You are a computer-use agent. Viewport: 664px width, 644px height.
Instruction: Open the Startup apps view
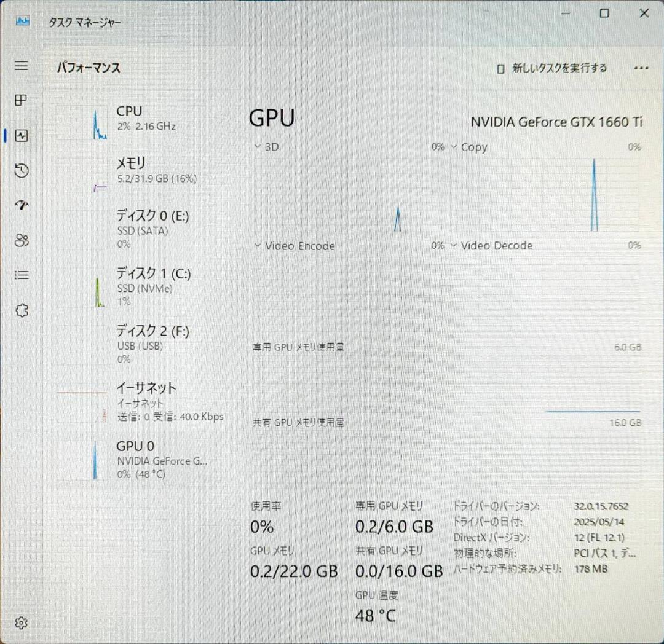point(21,205)
